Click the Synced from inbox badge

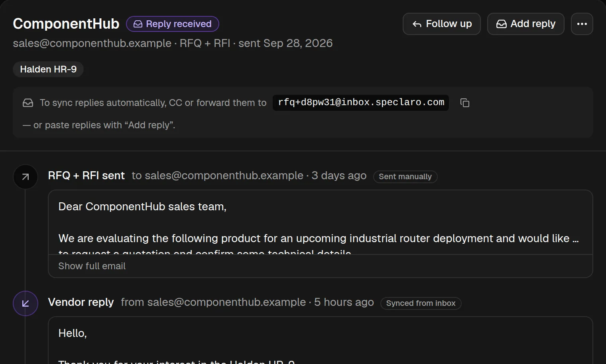click(421, 303)
